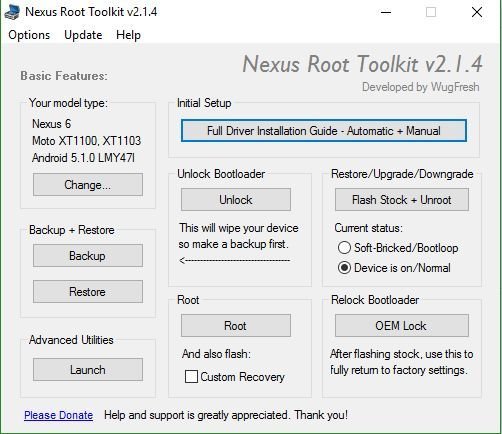Open the Help menu
This screenshot has width=502, height=434.
[x=128, y=35]
